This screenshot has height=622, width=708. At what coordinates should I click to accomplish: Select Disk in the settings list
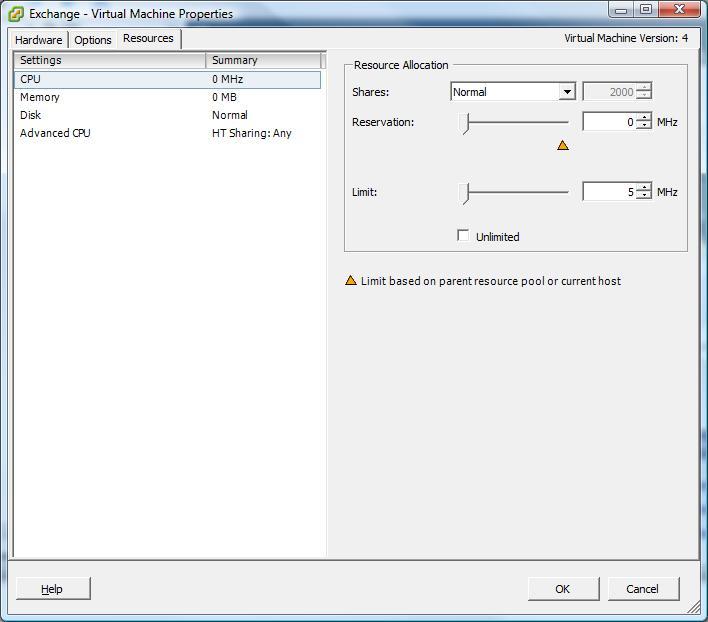tap(31, 115)
